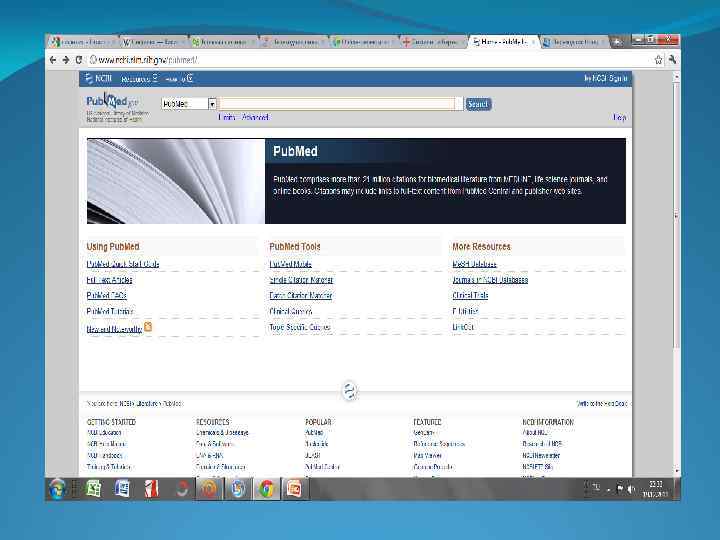Click the PubMed.gov logo
720x540 pixels.
click(112, 101)
